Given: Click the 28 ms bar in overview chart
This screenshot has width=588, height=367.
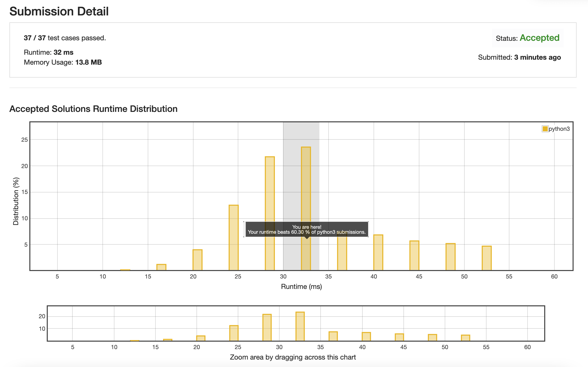Looking at the screenshot, I should click(x=267, y=327).
